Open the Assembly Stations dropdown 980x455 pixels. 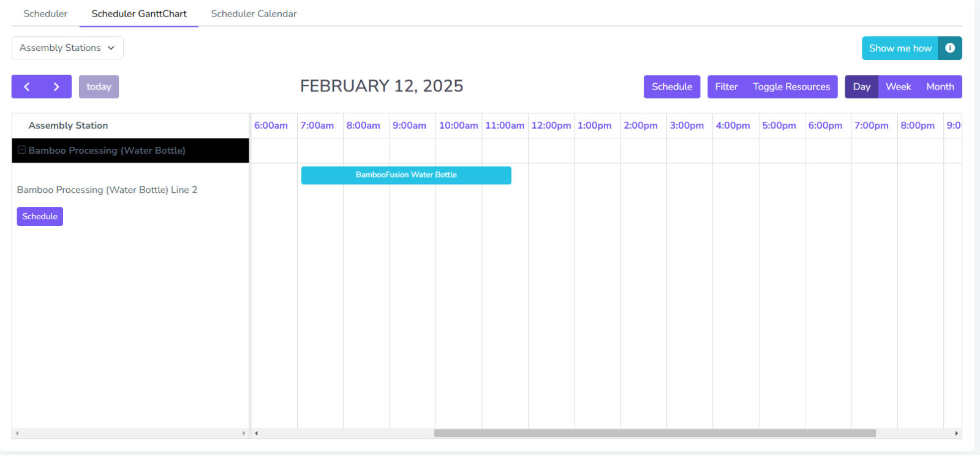tap(67, 48)
